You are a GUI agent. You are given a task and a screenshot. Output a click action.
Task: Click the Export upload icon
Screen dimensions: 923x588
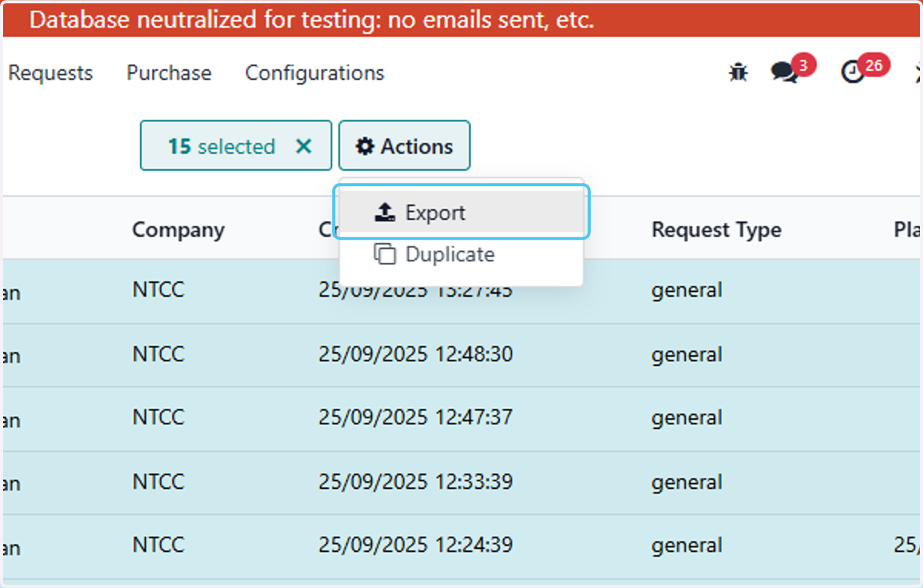point(385,212)
